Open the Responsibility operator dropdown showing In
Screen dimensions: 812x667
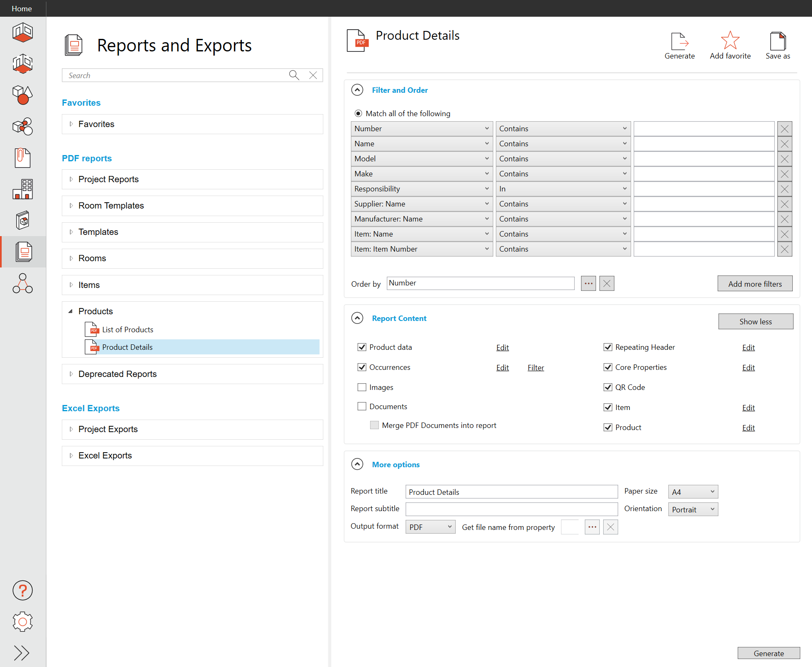563,189
